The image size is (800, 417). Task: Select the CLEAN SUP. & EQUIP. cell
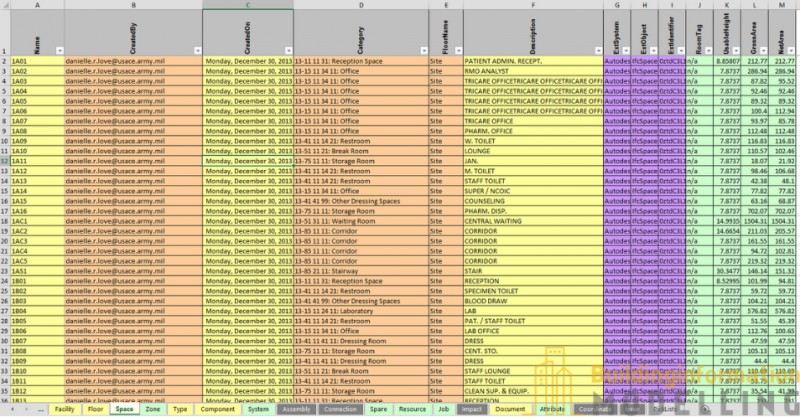coord(533,391)
